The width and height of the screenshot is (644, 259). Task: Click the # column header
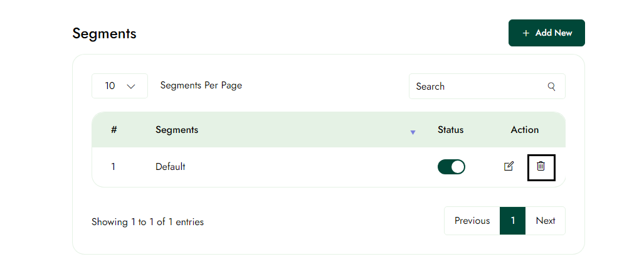click(x=113, y=130)
